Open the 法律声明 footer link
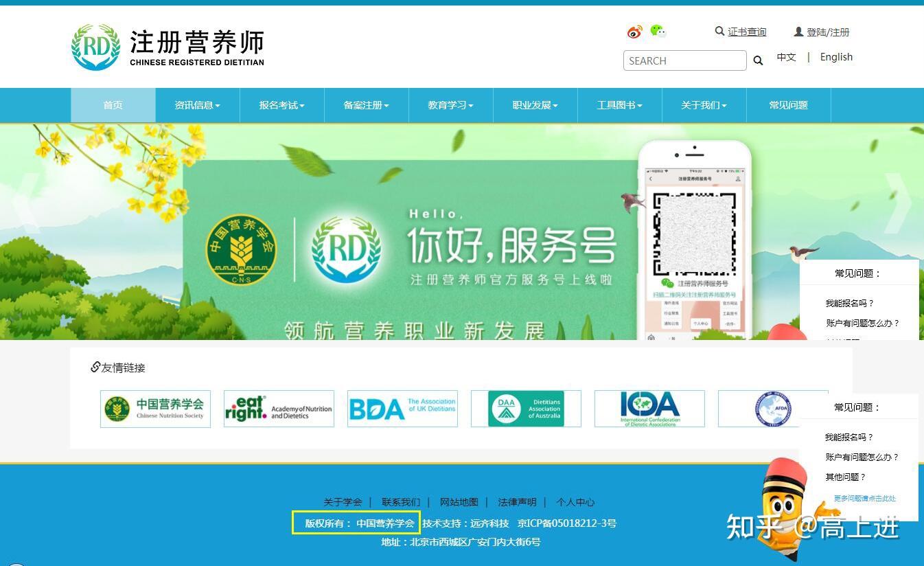 518,502
